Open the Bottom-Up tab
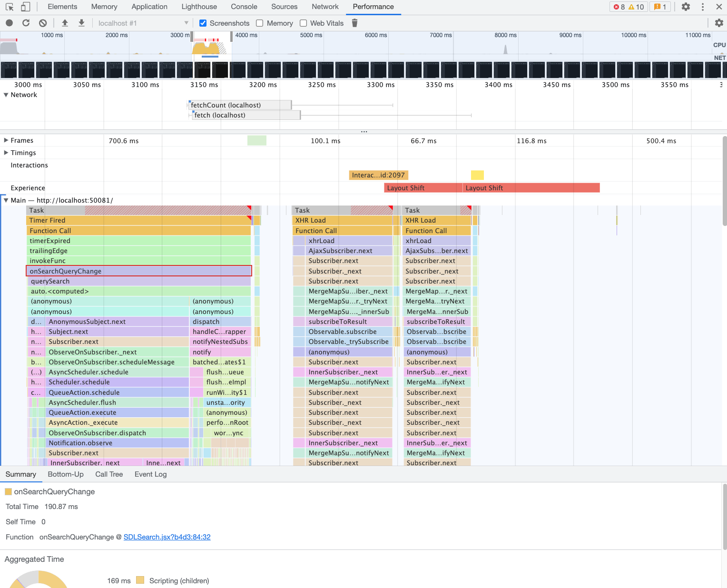 click(x=66, y=474)
